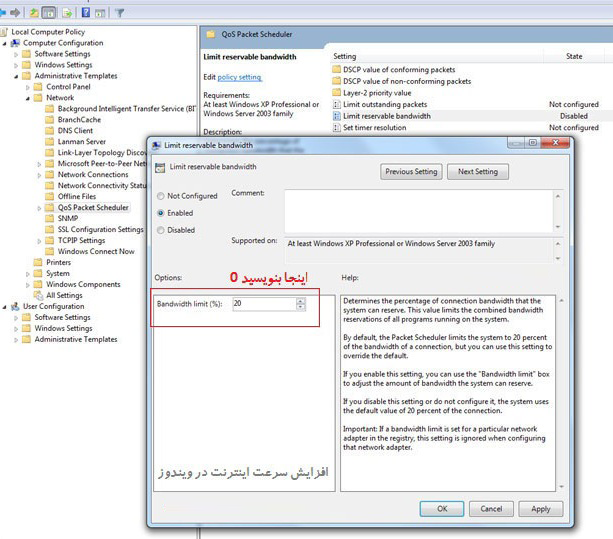This screenshot has width=613, height=539.
Task: Cancel the Limit reservable bandwidth dialog
Action: [491, 509]
